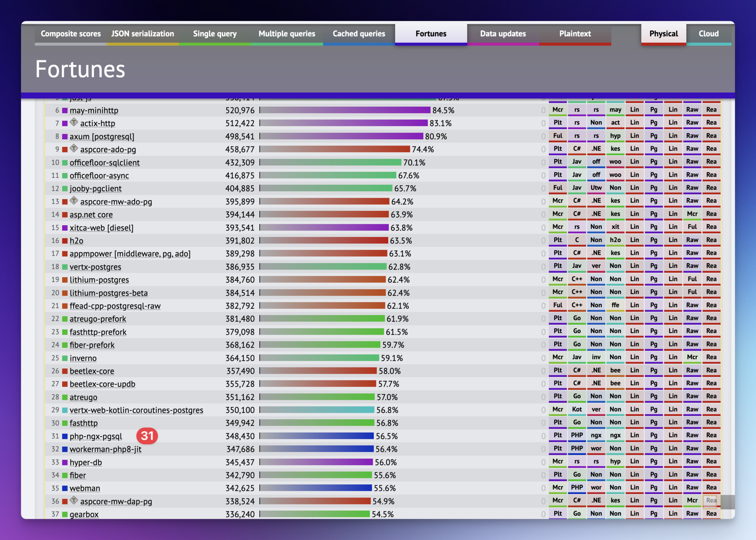Open hyper-db framework link
This screenshot has height=540, width=756.
[x=86, y=462]
